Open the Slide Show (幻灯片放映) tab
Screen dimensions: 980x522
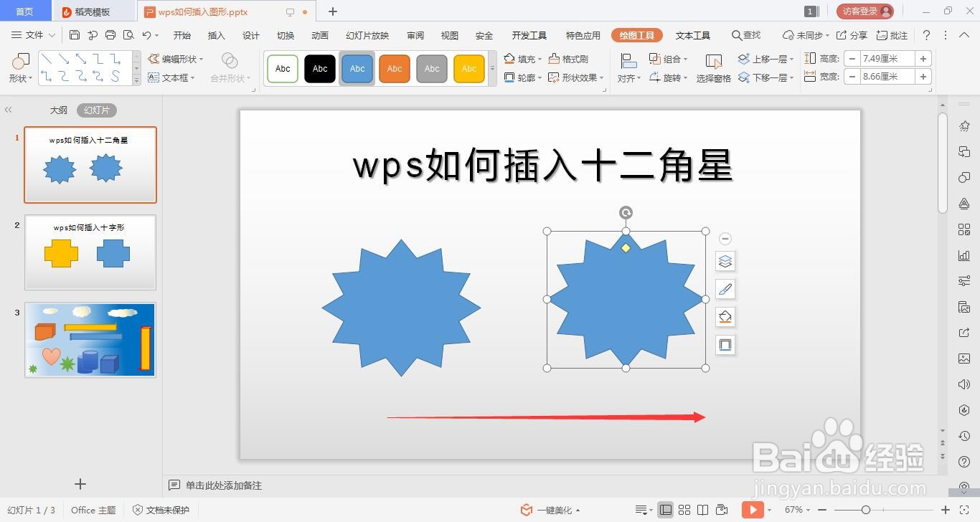[x=367, y=35]
